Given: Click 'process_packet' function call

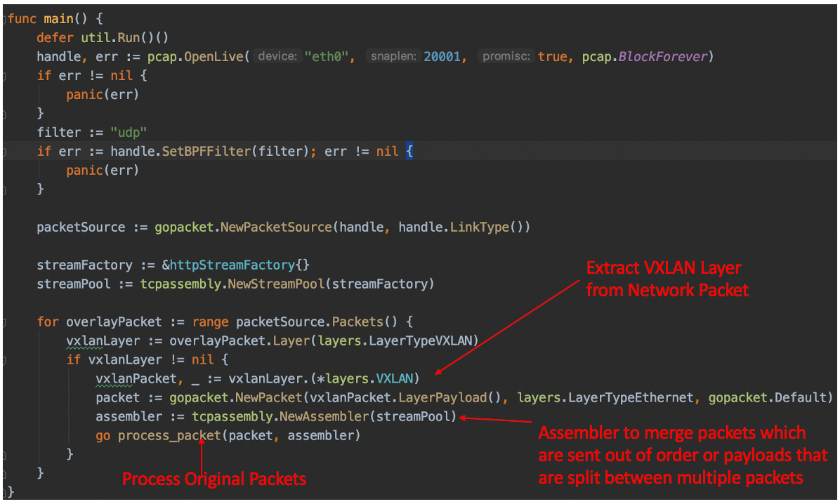Looking at the screenshot, I should point(169,436).
